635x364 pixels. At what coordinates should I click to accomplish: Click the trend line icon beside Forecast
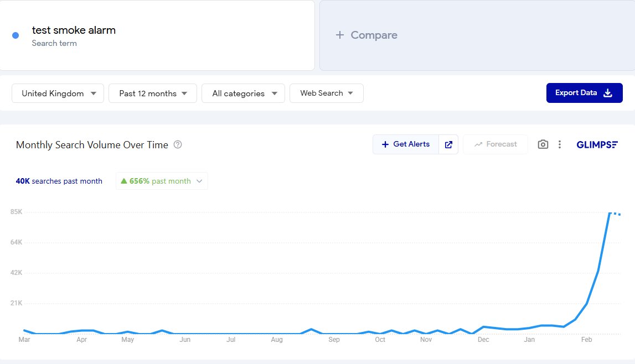click(x=478, y=144)
